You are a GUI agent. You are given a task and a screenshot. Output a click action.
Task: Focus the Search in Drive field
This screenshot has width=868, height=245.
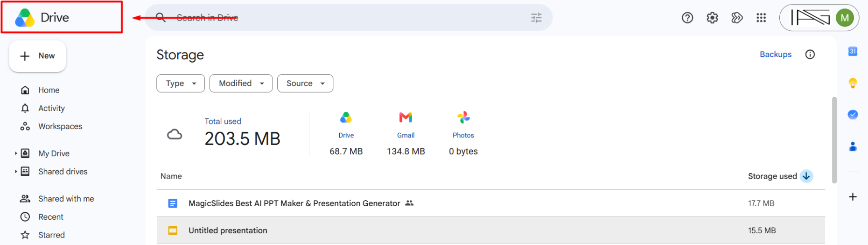pyautogui.click(x=348, y=18)
